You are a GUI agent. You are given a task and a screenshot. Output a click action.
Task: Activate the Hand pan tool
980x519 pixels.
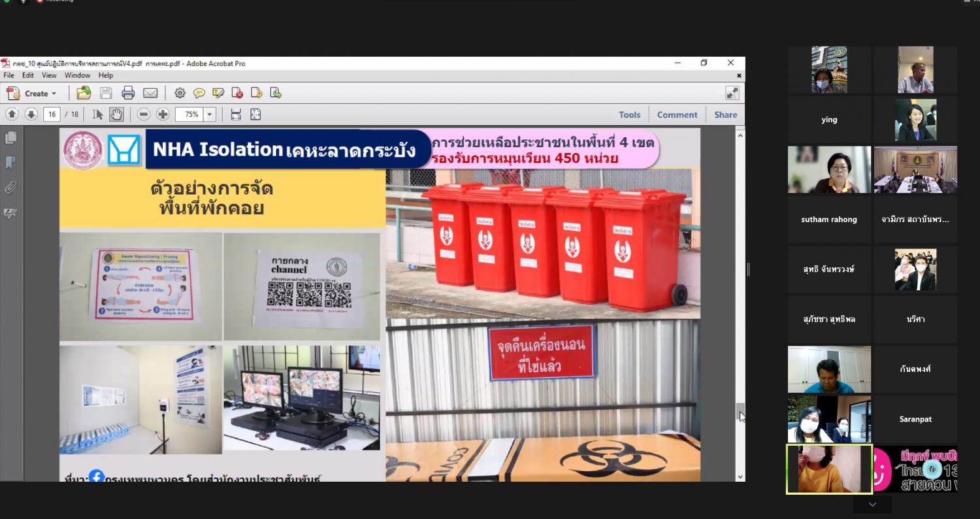tap(116, 114)
